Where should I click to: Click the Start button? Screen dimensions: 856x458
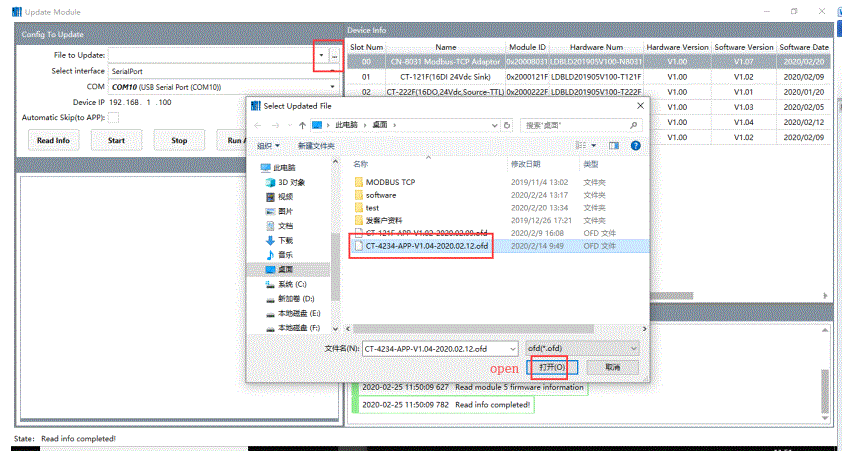pos(116,140)
